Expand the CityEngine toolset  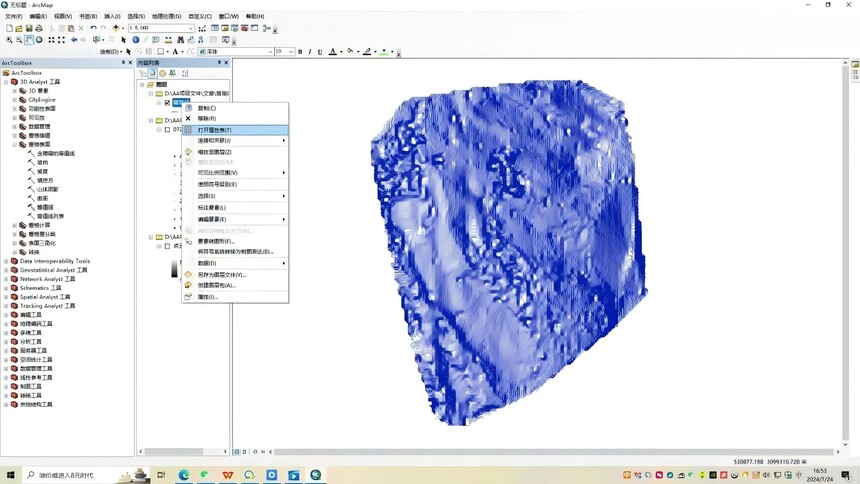14,100
